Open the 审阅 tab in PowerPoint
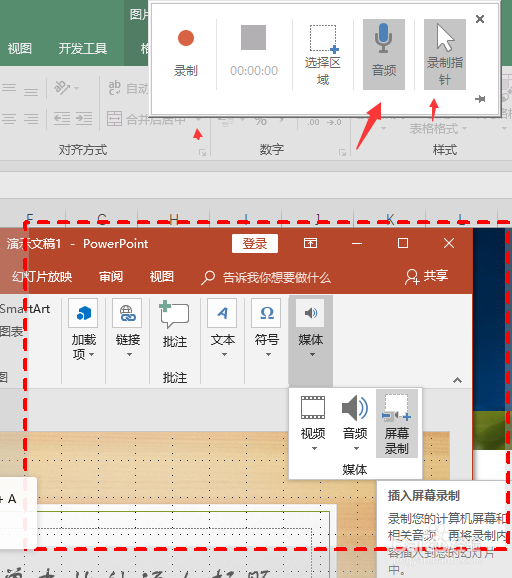 pos(111,276)
